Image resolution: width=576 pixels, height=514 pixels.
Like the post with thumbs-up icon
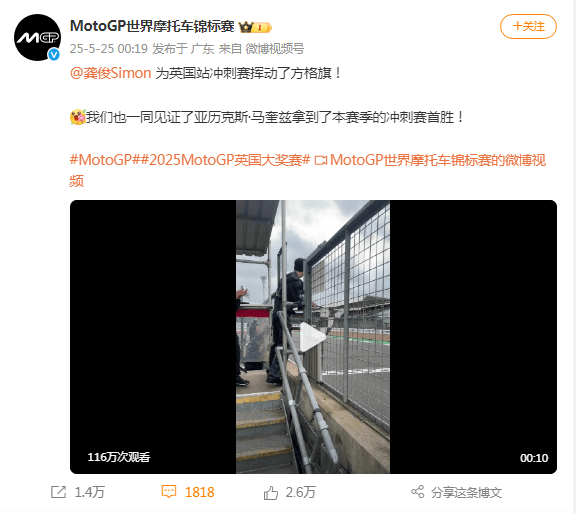(271, 492)
